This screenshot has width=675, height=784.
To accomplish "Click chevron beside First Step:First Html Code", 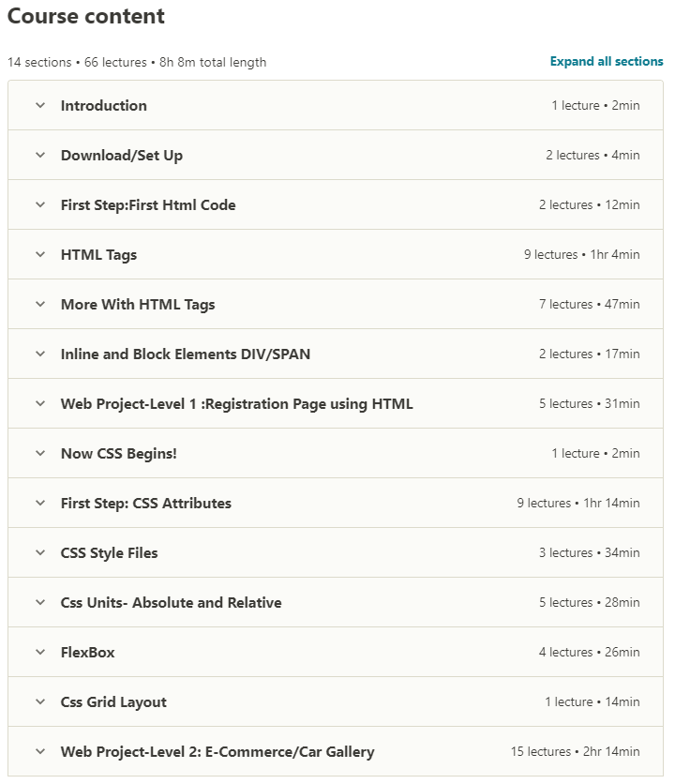I will [40, 205].
